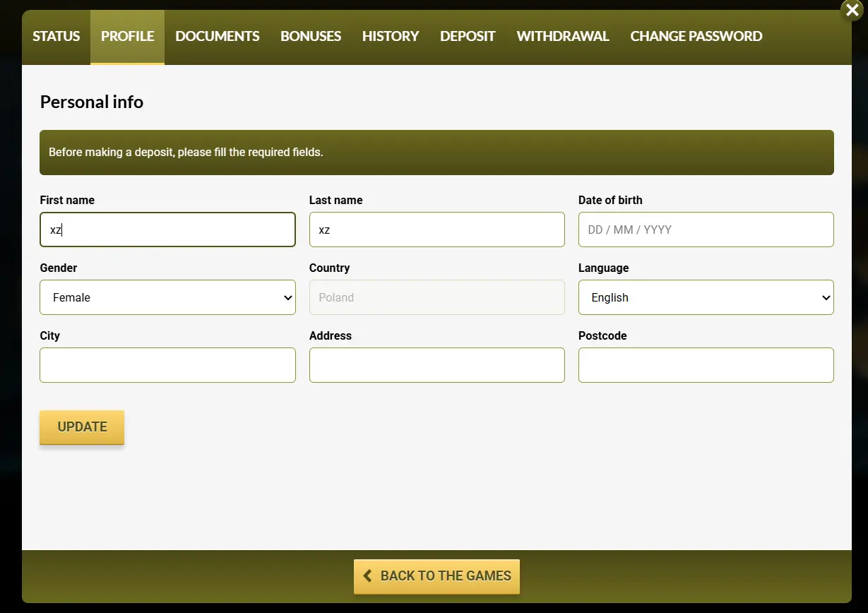
Task: Go to the Bonuses tab
Action: point(311,37)
